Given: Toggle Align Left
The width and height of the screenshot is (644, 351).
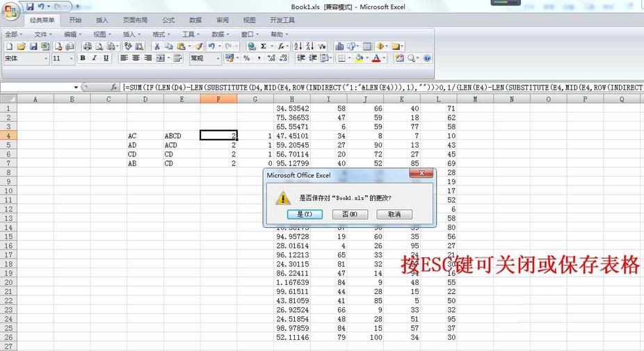Looking at the screenshot, I should [124, 58].
